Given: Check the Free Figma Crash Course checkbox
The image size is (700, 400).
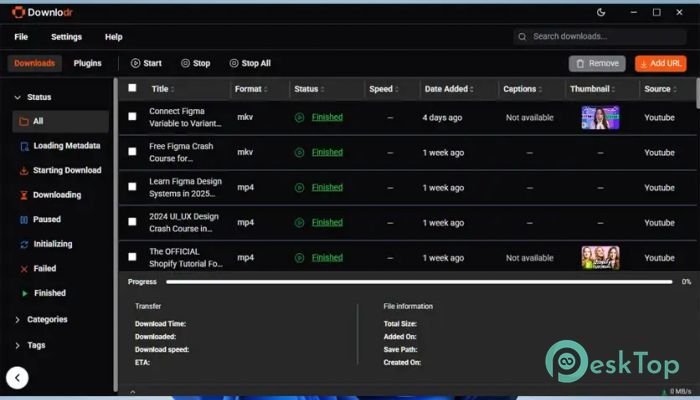Looking at the screenshot, I should (x=132, y=152).
